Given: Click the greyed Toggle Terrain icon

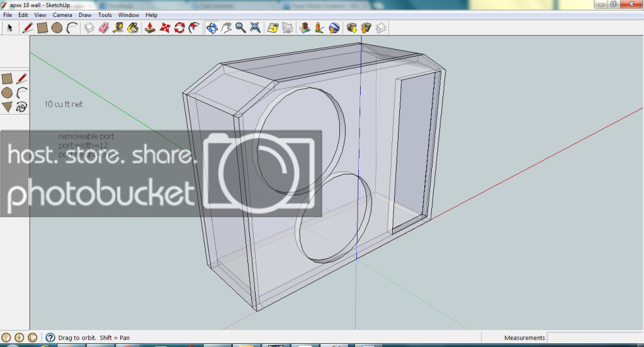Looking at the screenshot, I should pyautogui.click(x=288, y=28).
